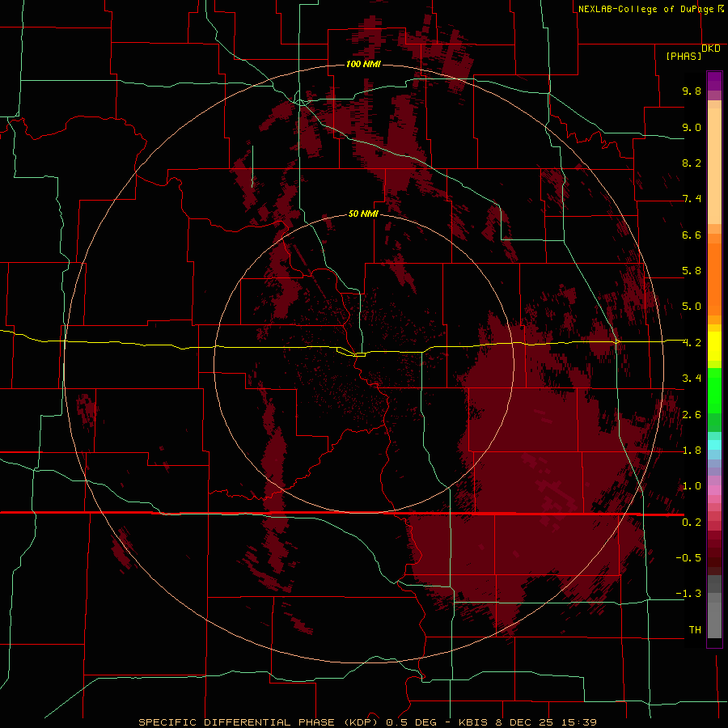Image resolution: width=728 pixels, height=728 pixels.
Task: Click the TH legend label
Action: 695,630
